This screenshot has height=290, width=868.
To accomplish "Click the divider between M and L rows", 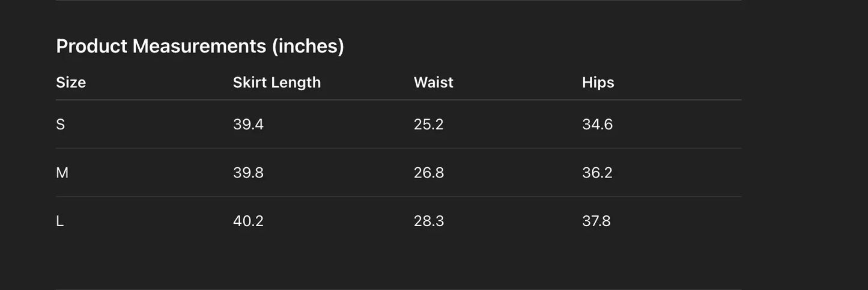I will pos(398,196).
